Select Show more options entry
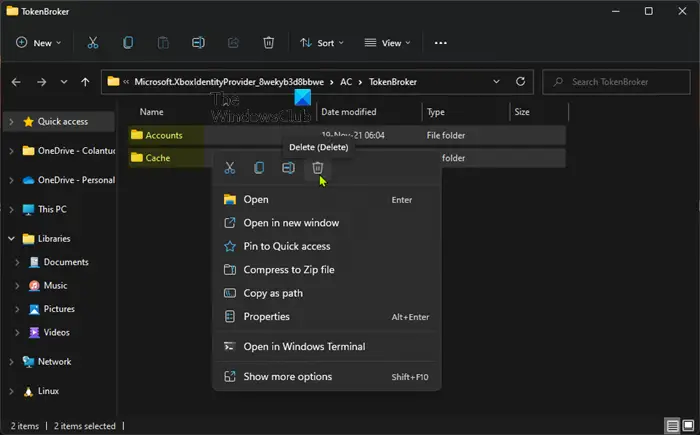Viewport: 700px width, 435px height. coord(288,377)
